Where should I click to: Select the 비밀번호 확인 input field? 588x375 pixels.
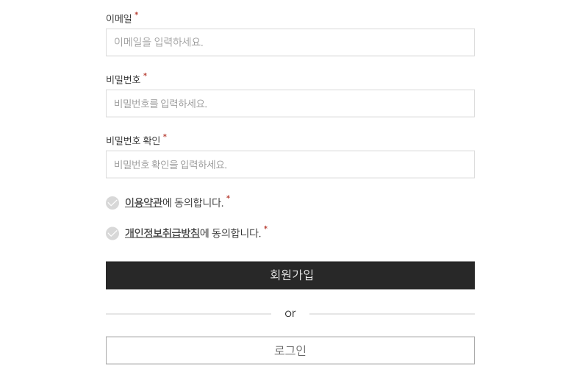[290, 165]
